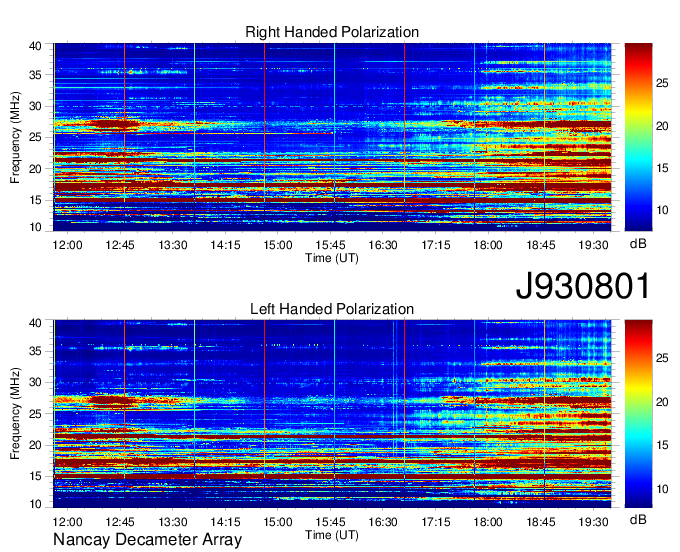Click the 40 MHz tick of bottom plot
680x552 pixels.
35,323
